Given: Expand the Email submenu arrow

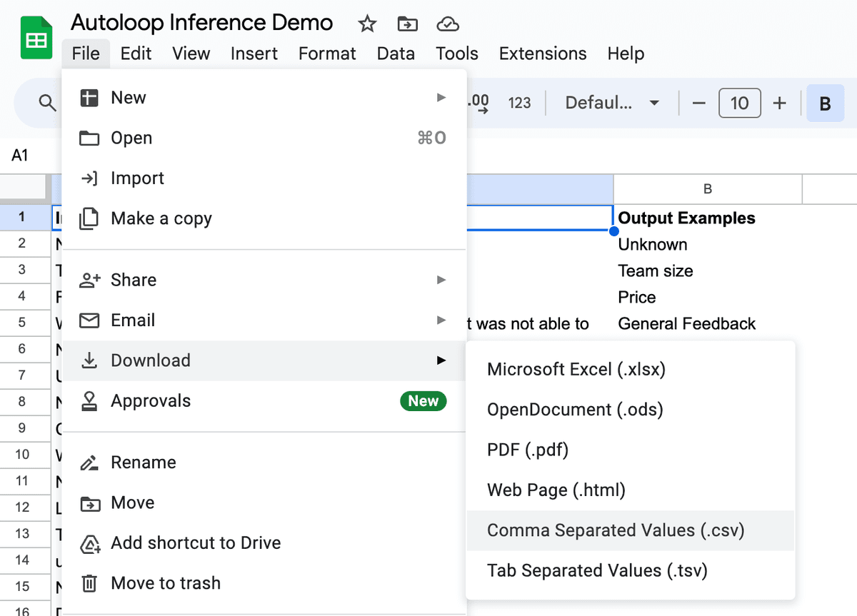Looking at the screenshot, I should click(x=441, y=320).
